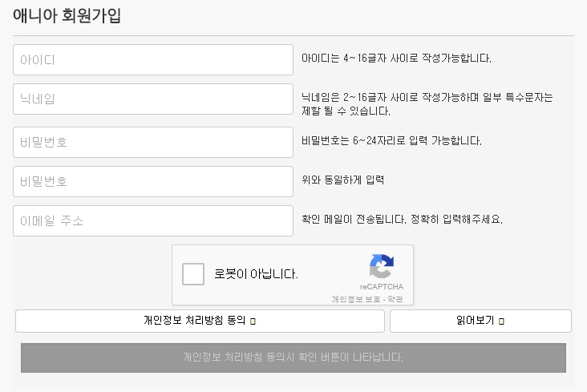Screen dimensions: 587x392
Task: Click the reCAPTCHA text label under logo
Action: pyautogui.click(x=382, y=287)
